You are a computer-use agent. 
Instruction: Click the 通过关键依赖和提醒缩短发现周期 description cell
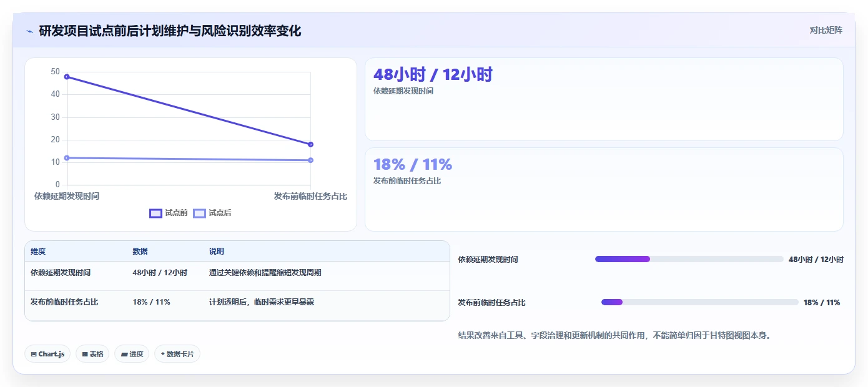(265, 273)
